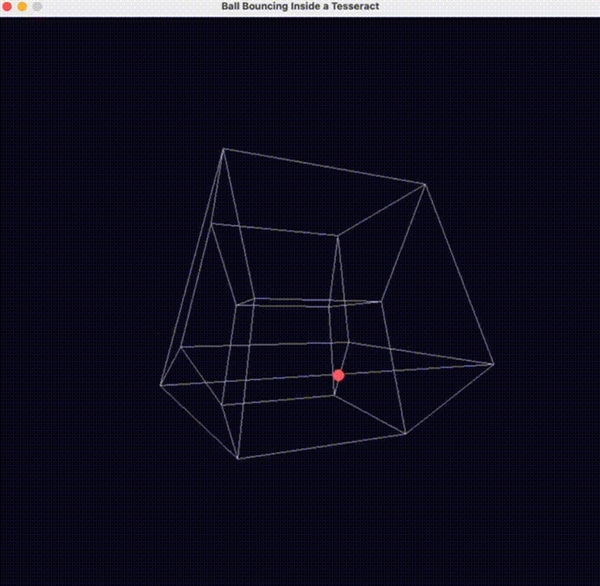Click the red bouncing ball
Image resolution: width=600 pixels, height=586 pixels.
tap(339, 375)
